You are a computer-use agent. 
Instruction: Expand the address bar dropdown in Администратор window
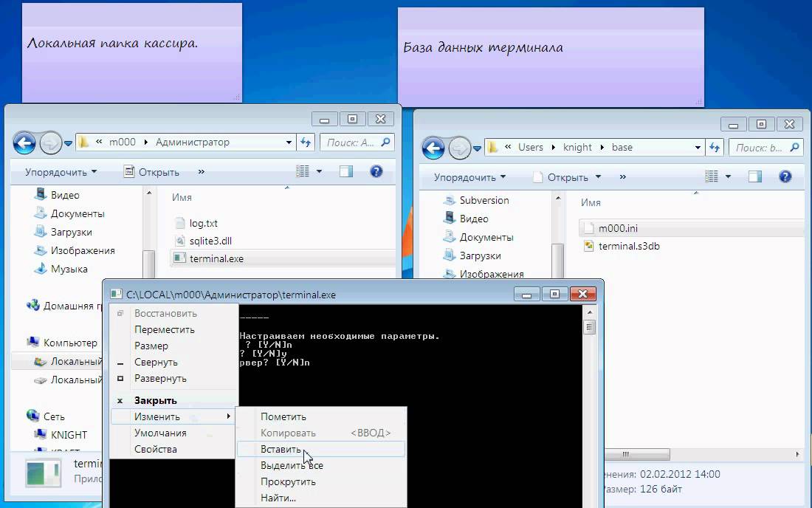click(289, 143)
